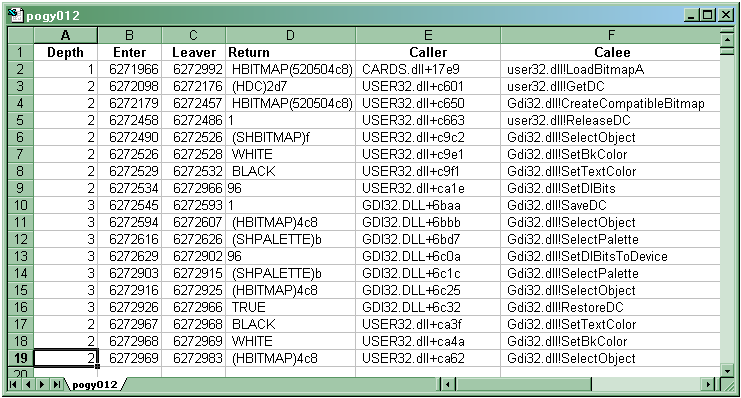Select column D header
Image resolution: width=741 pixels, height=398 pixels.
click(x=290, y=35)
